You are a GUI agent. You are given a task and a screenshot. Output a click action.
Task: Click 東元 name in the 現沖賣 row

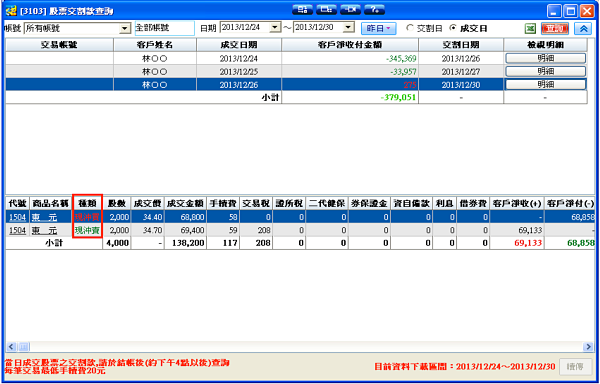pos(44,230)
